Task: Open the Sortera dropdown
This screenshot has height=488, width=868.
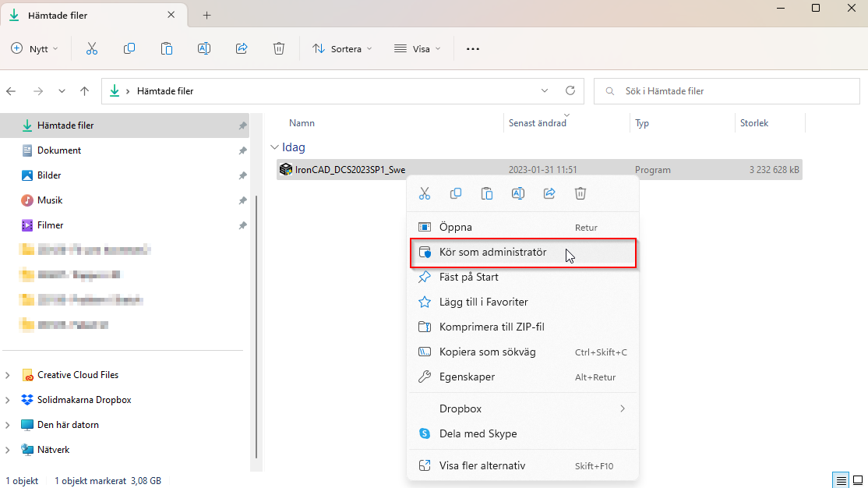Action: (342, 49)
